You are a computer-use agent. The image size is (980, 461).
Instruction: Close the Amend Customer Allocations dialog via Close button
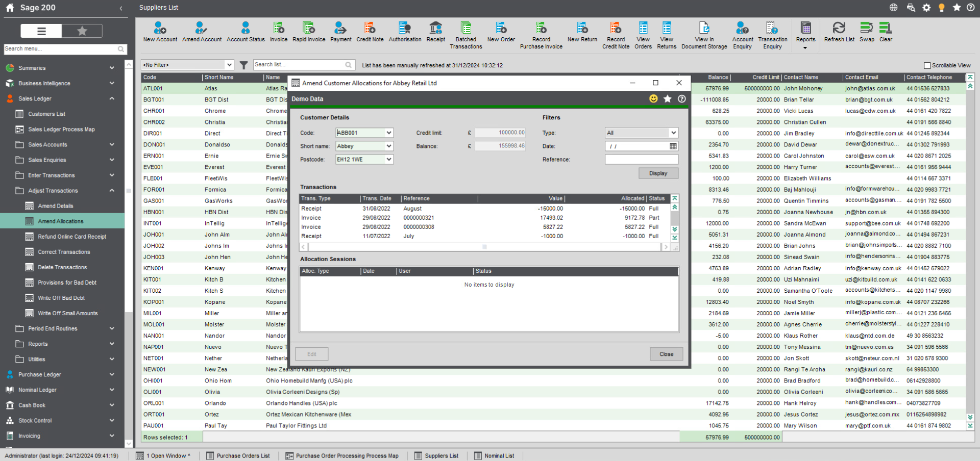tap(666, 353)
